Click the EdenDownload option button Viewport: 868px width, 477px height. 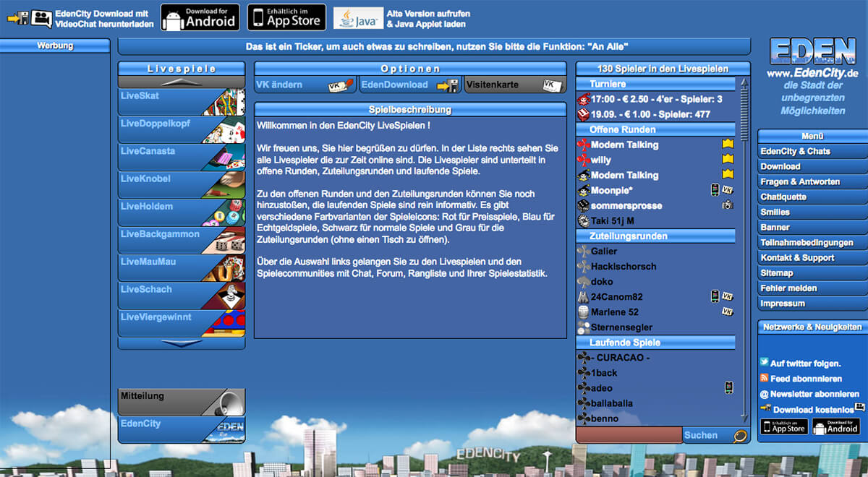click(410, 85)
